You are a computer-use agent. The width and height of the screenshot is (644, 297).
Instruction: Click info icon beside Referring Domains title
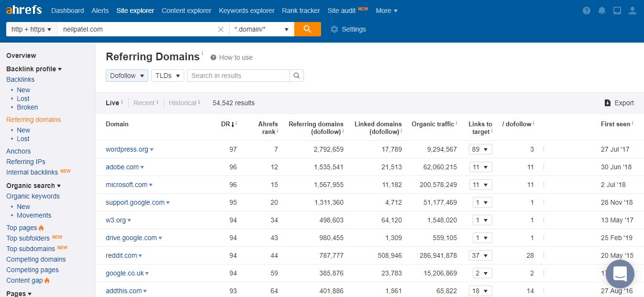202,54
